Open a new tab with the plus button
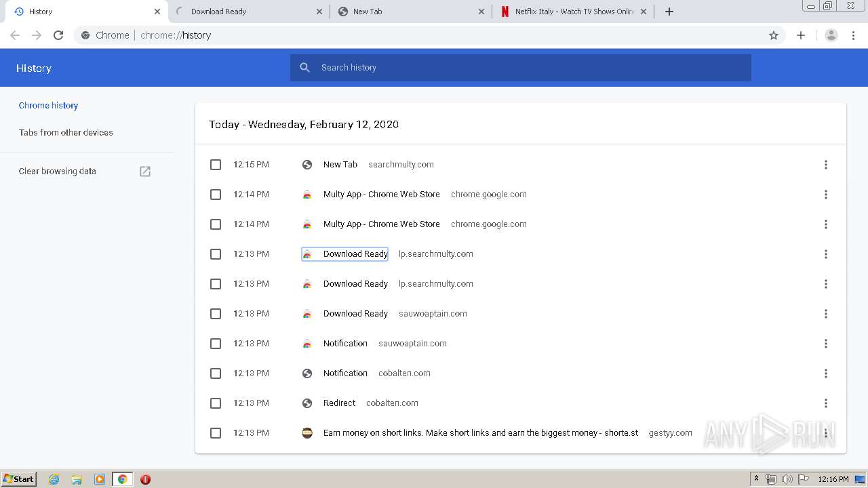This screenshot has width=868, height=488. point(669,12)
